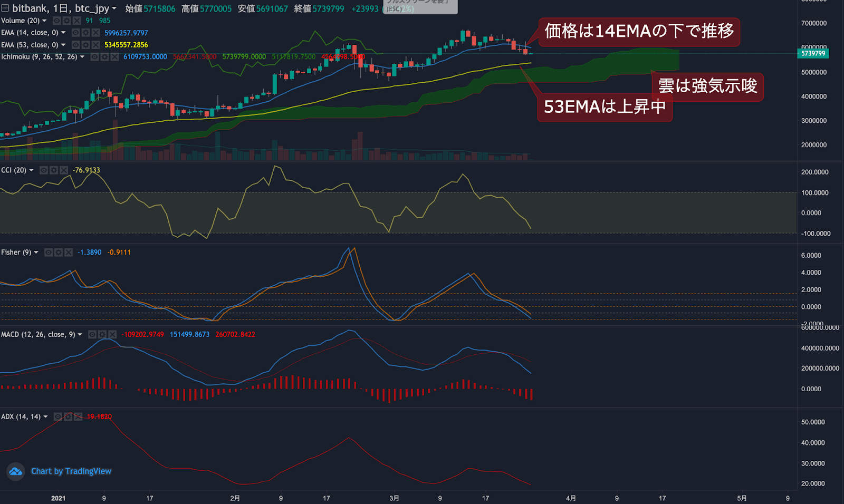Screen dimensions: 844x504
Task: Open settings gear for EMA (14, close, 0)
Action: pos(85,33)
